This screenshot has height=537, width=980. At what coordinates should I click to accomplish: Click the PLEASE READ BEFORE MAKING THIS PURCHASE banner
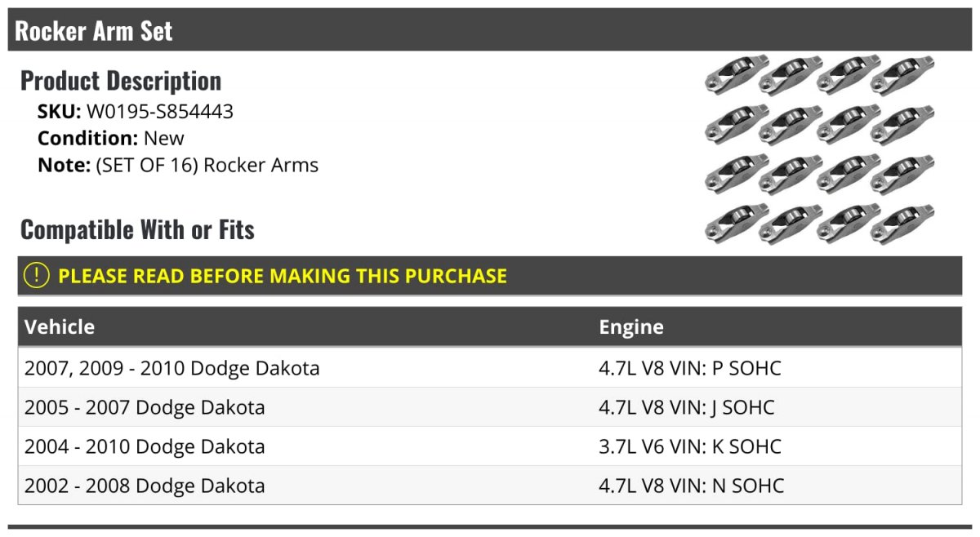pyautogui.click(x=490, y=276)
